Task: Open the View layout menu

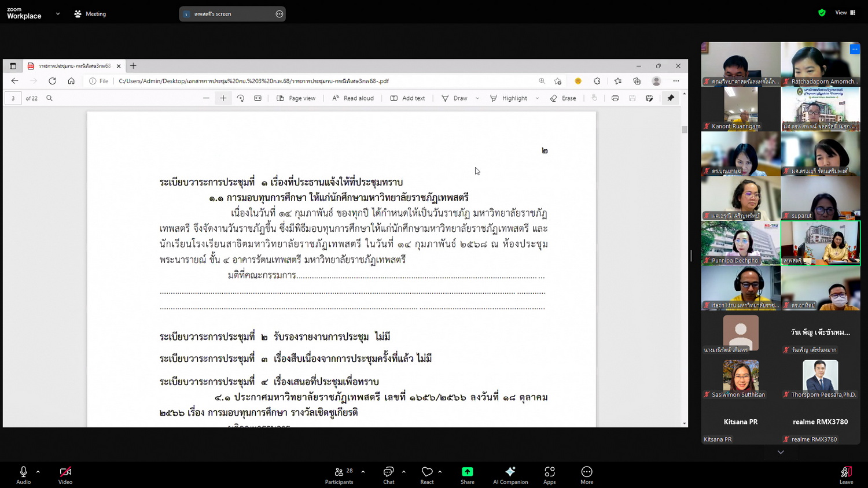Action: (845, 13)
